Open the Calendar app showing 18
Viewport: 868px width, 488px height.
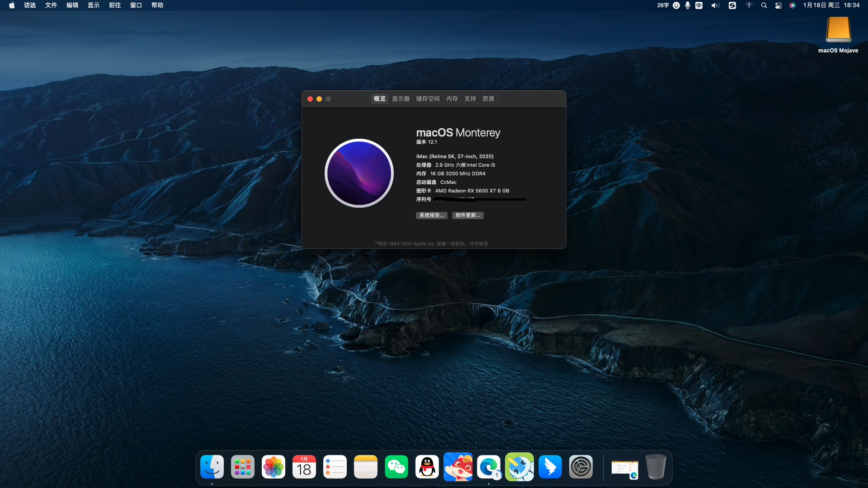(304, 467)
